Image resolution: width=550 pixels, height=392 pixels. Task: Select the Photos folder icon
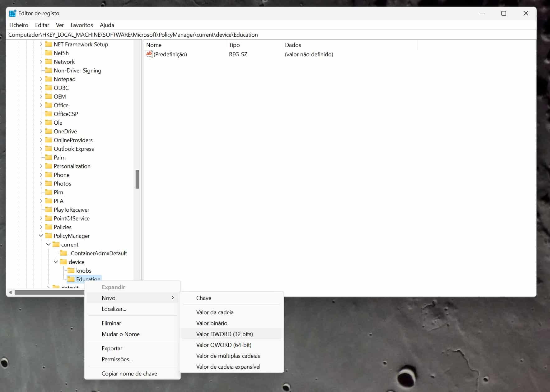[x=49, y=183]
